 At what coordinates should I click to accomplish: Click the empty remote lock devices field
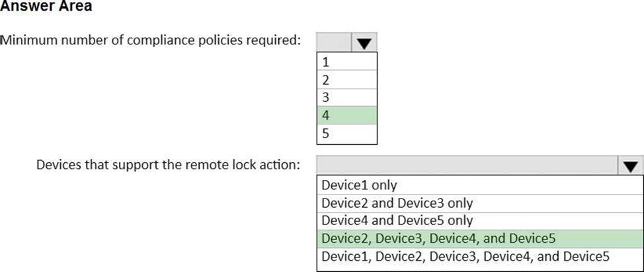[x=467, y=165]
